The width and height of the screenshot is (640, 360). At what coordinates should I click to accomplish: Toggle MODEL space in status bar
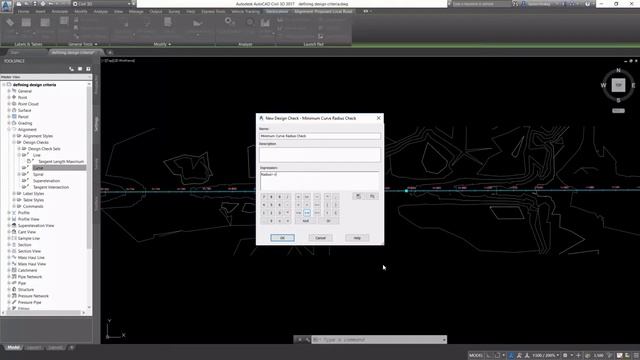(476, 356)
